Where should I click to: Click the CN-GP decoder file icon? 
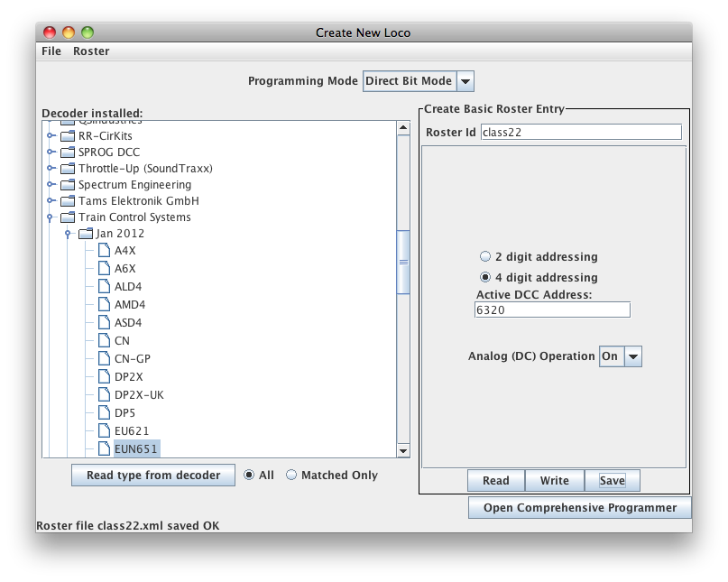click(x=105, y=358)
